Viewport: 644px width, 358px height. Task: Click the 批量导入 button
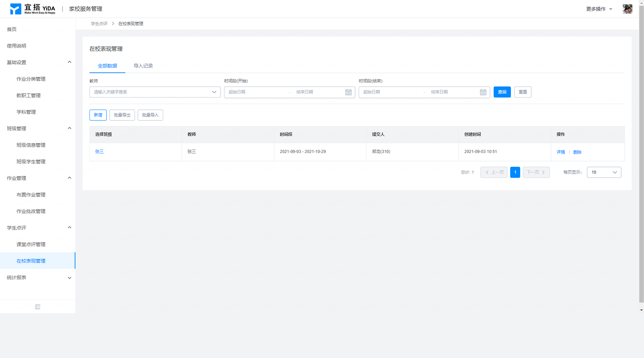(150, 115)
